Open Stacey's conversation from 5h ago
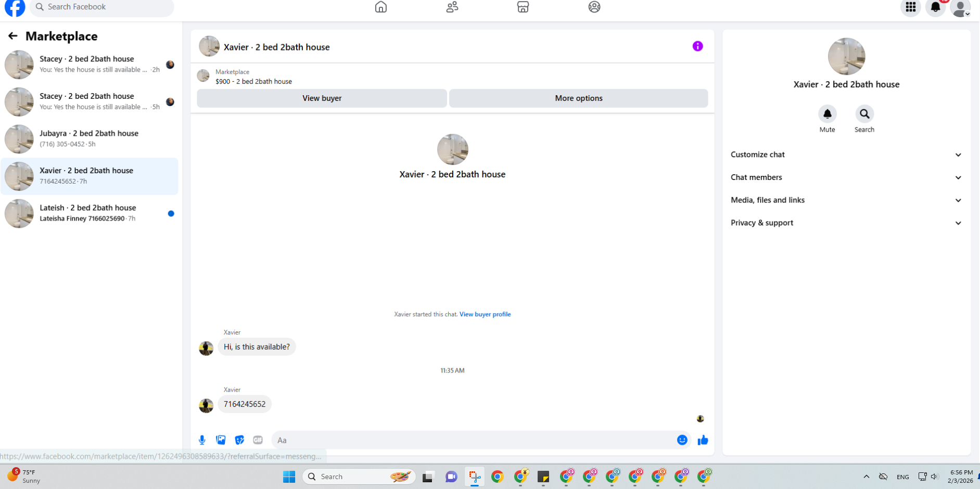 90,102
